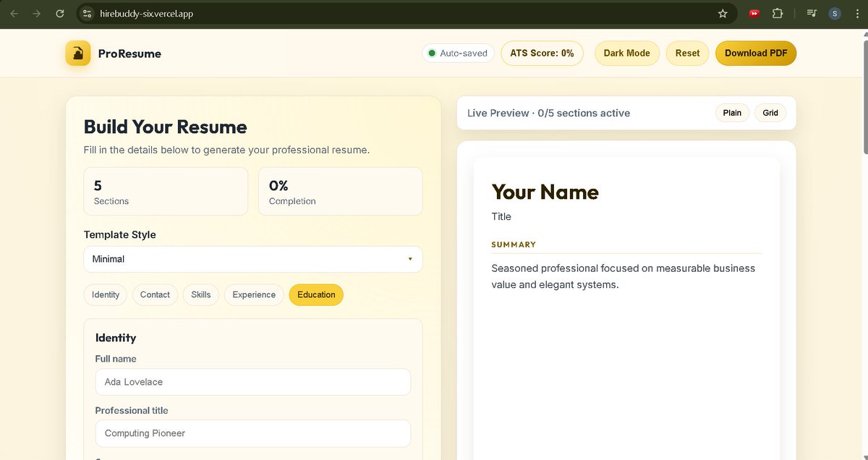The width and height of the screenshot is (868, 460).
Task: Download the resume as PDF
Action: (756, 53)
